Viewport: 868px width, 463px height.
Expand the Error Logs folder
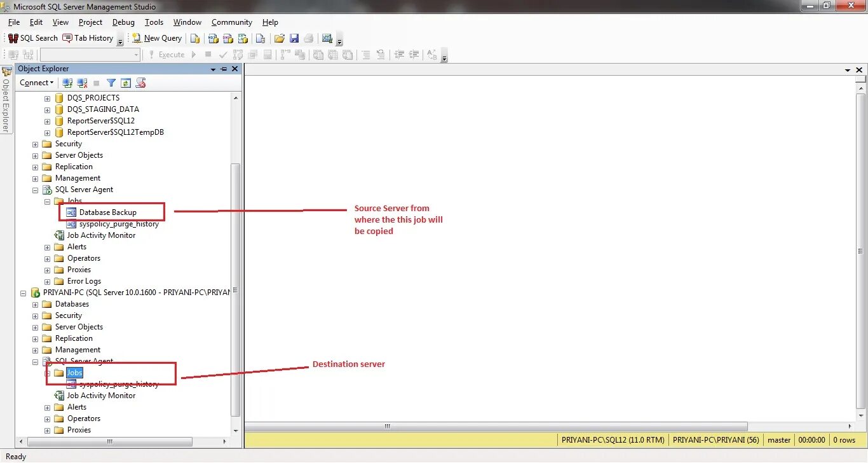coord(47,282)
